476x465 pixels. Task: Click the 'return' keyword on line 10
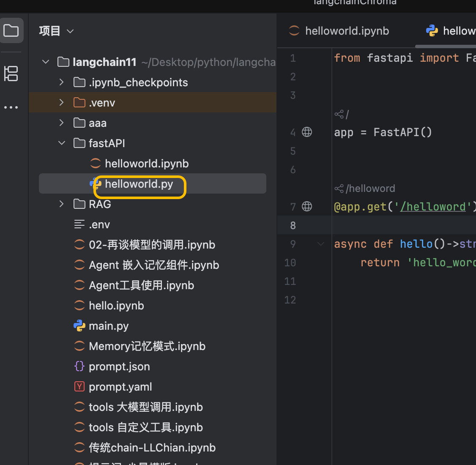coord(380,263)
